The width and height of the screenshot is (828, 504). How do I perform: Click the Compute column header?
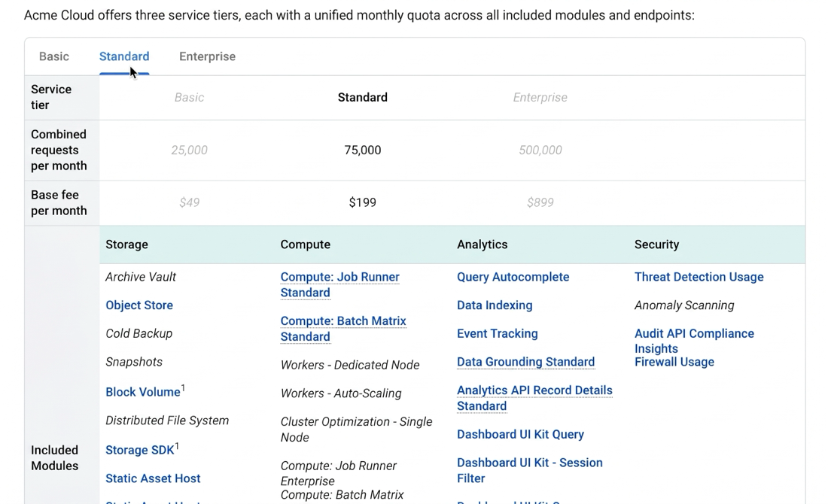[305, 244]
